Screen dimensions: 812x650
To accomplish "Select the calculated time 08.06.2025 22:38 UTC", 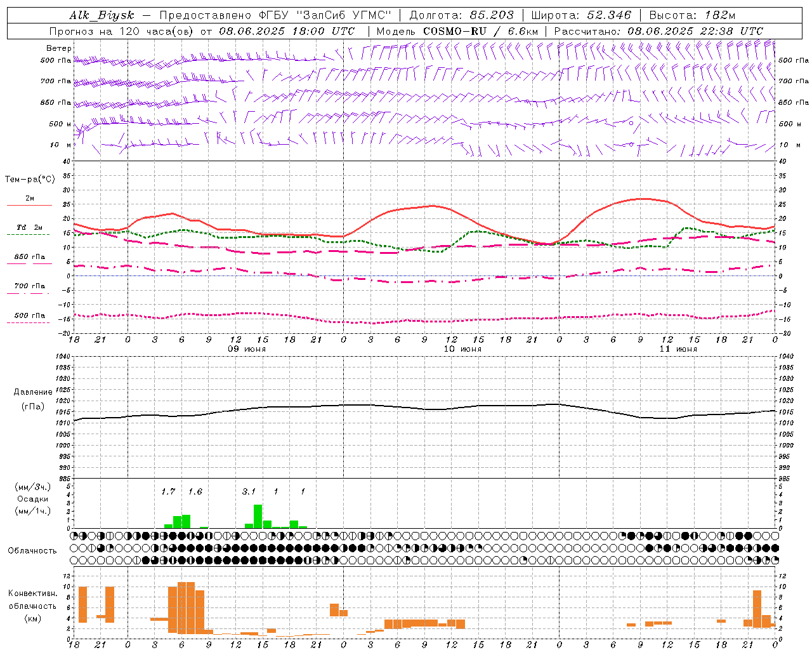I will (x=695, y=31).
